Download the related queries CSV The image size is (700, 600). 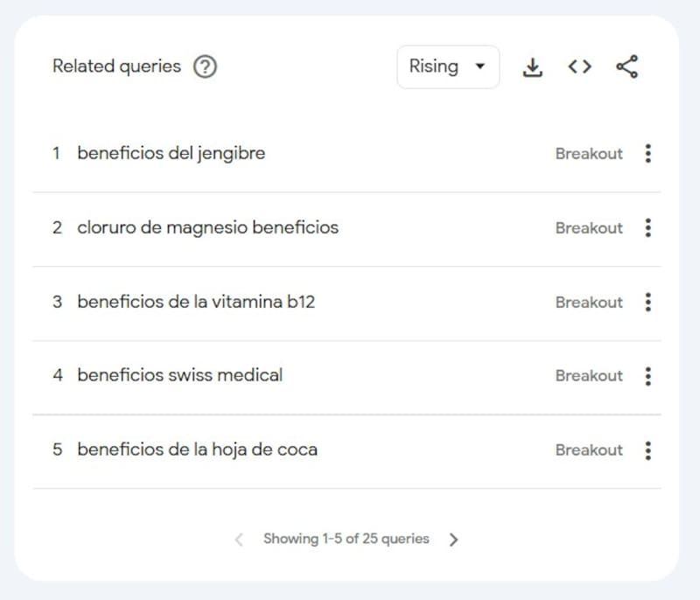click(532, 66)
